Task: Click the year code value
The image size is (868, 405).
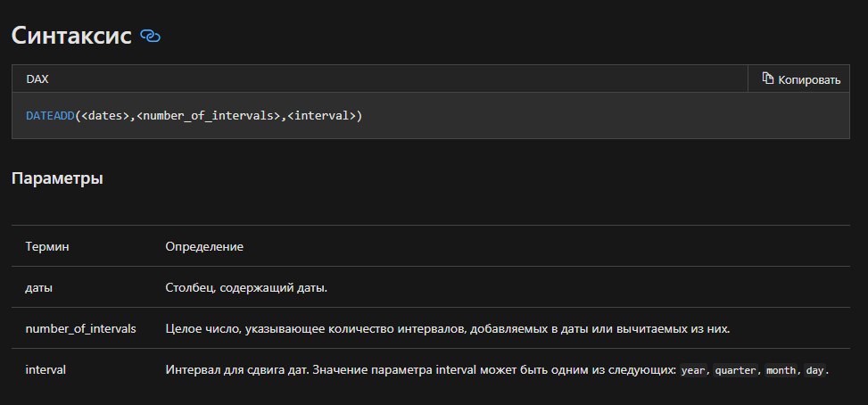Action: (694, 371)
